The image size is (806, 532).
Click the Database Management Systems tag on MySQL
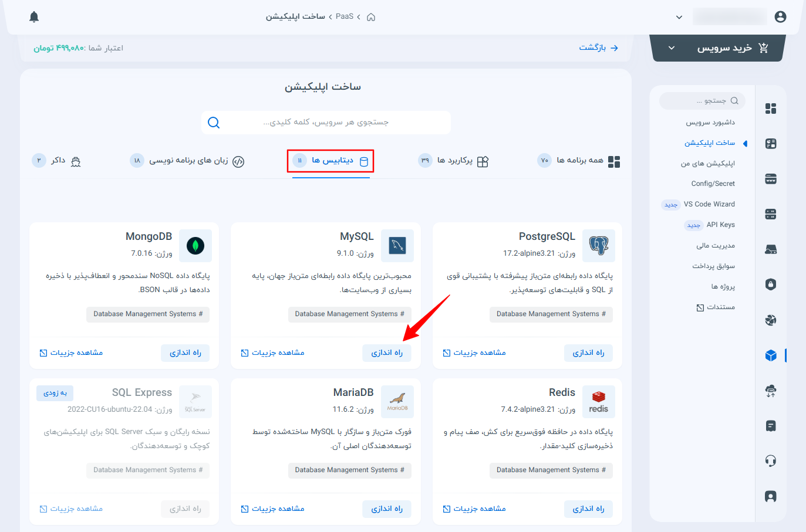(350, 314)
